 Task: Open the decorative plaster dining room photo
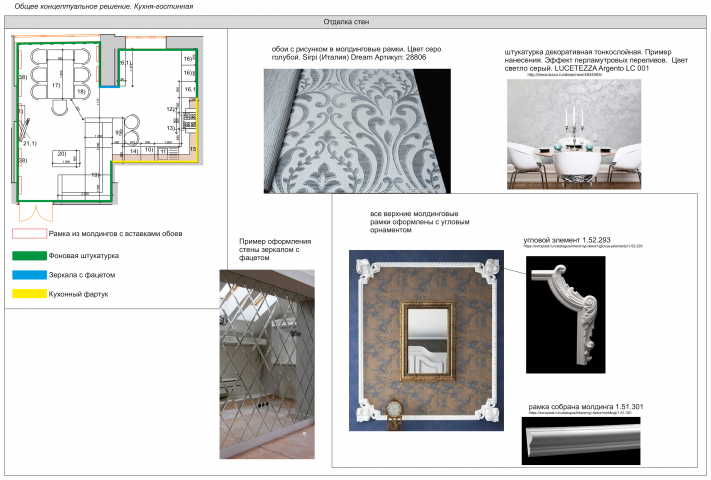pyautogui.click(x=574, y=134)
